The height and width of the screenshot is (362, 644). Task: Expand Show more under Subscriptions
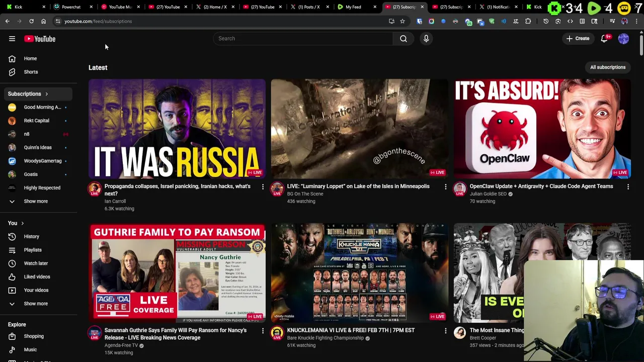pos(38,201)
